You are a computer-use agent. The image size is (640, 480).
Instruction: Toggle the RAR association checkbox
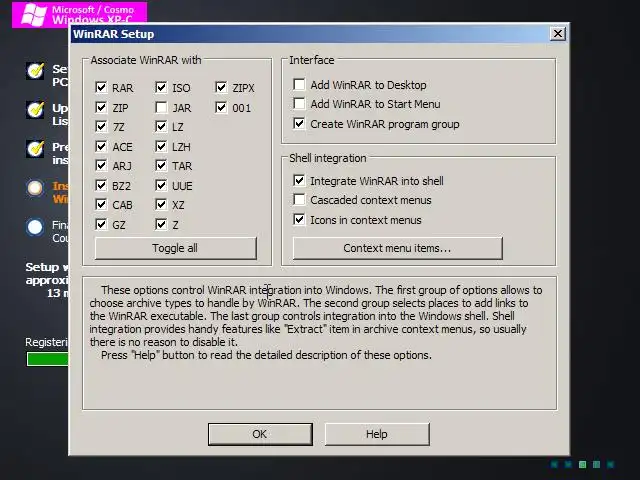click(101, 87)
